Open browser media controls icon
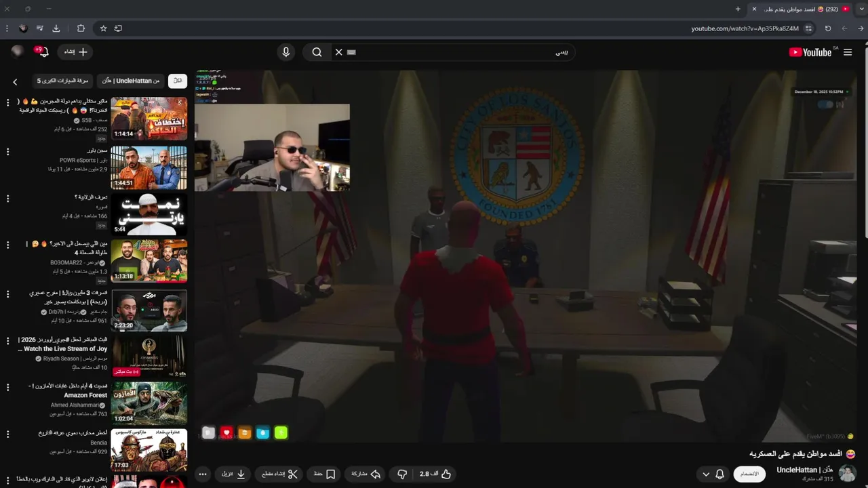Screen dimensions: 868x488 click(40, 28)
